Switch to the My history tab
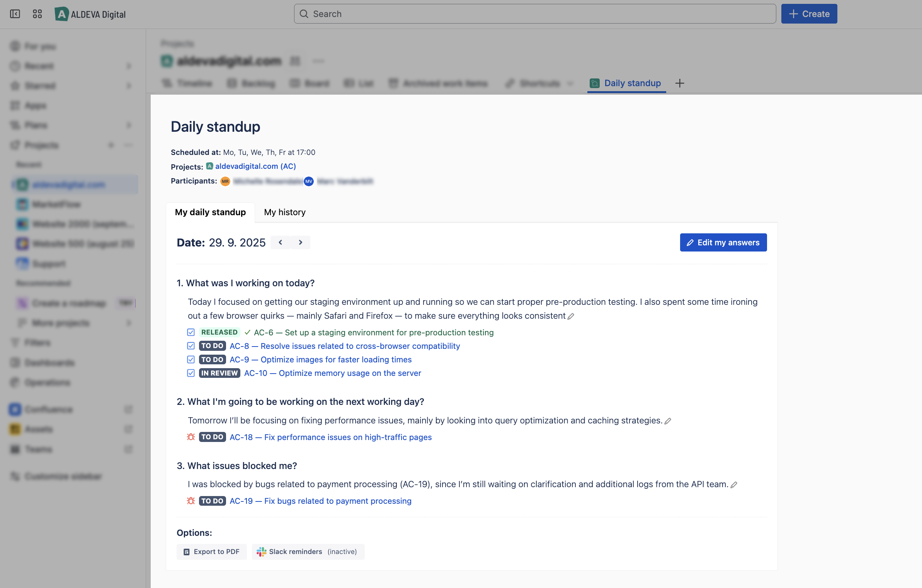 click(x=284, y=212)
